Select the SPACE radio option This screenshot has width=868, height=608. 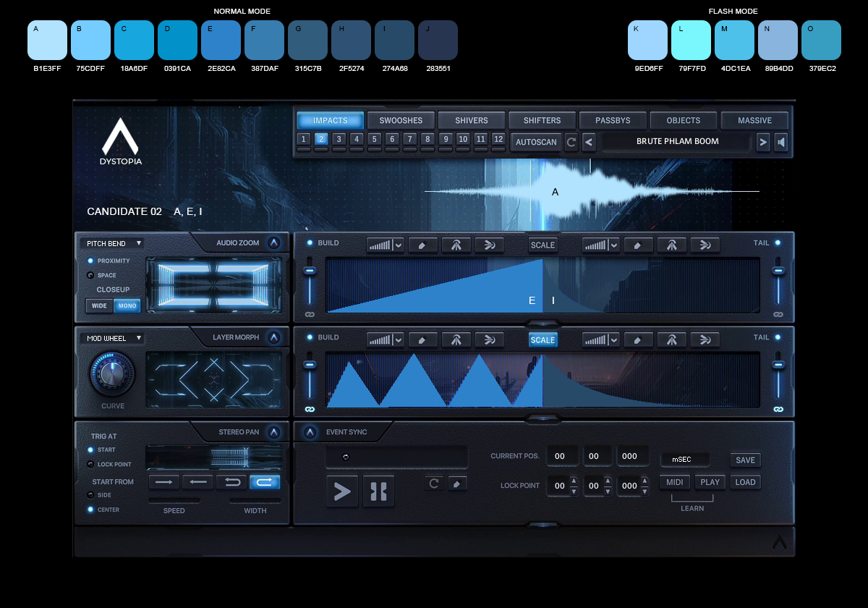pyautogui.click(x=90, y=275)
